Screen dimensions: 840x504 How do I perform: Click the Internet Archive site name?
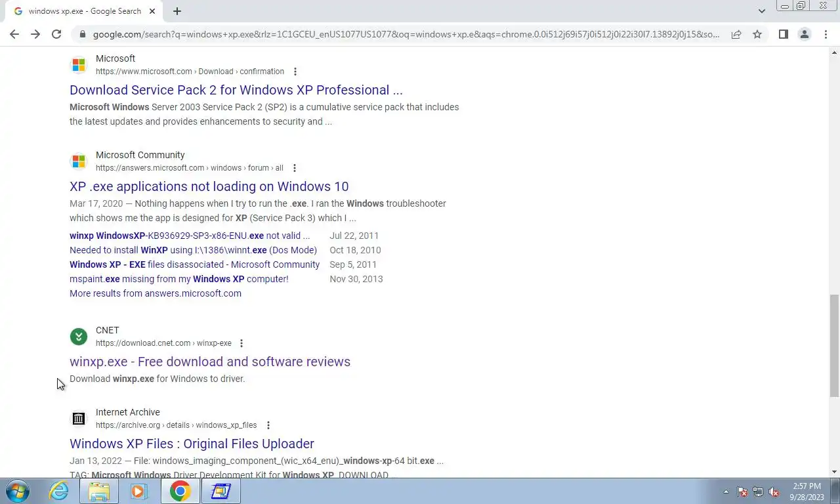click(128, 412)
